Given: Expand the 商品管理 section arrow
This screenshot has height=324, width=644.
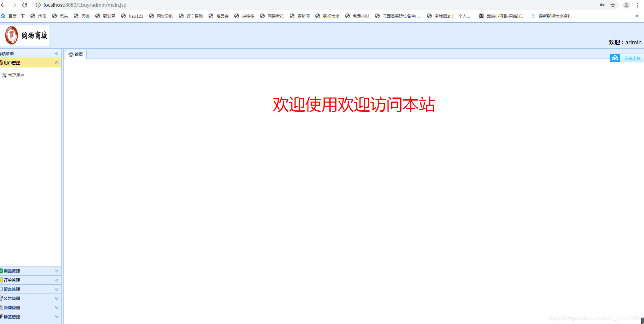Looking at the screenshot, I should point(57,271).
